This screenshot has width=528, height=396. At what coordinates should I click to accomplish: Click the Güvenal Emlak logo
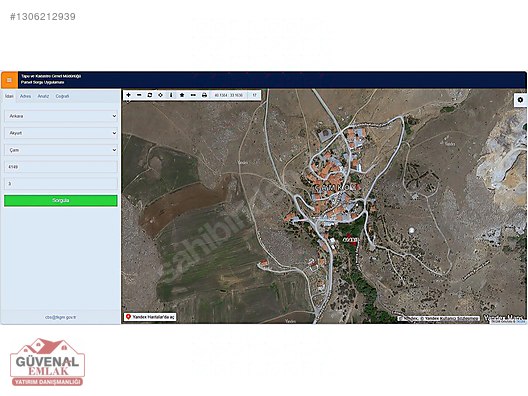coord(47,362)
